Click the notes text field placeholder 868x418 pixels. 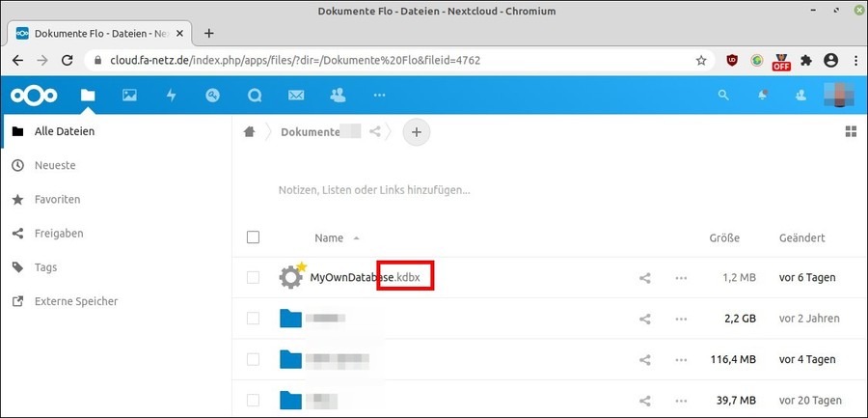pyautogui.click(x=374, y=190)
